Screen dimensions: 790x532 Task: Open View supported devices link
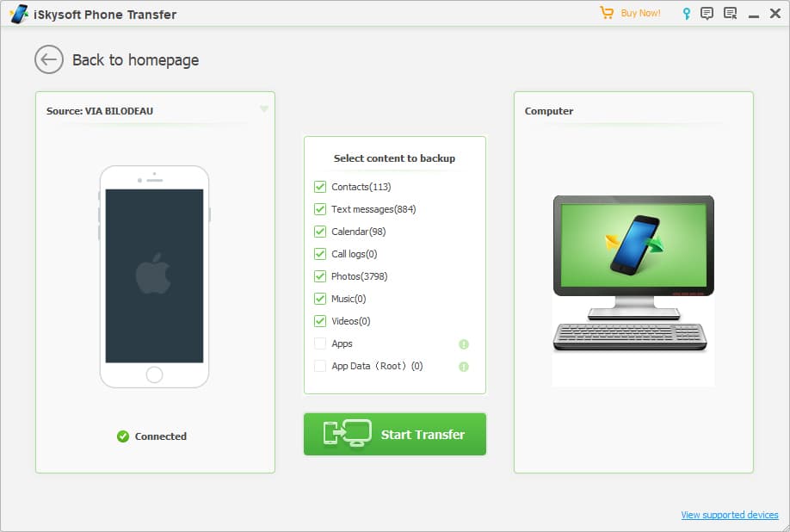[730, 515]
